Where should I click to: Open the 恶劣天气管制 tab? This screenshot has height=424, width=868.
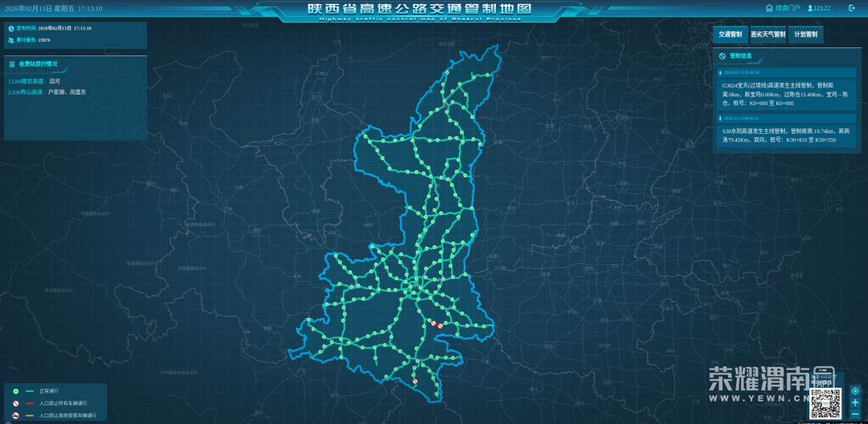tap(768, 35)
